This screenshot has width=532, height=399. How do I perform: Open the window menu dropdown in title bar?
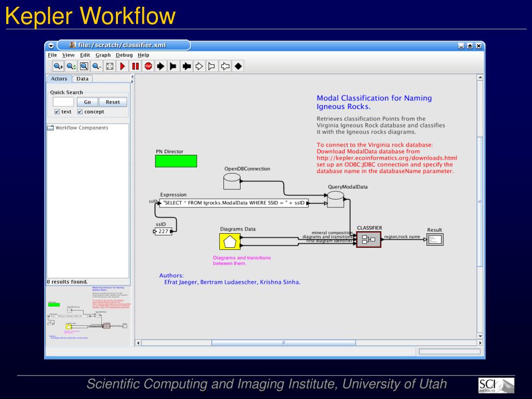[51, 46]
